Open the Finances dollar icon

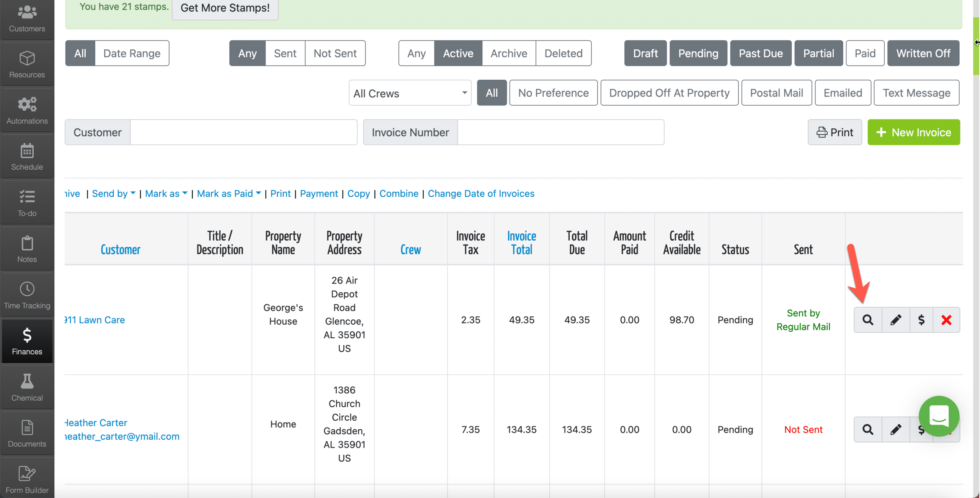click(x=27, y=335)
